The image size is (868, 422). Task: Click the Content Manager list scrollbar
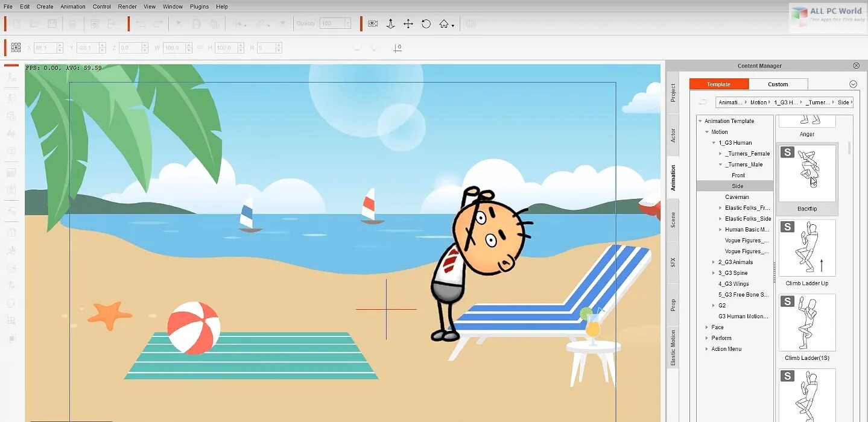coord(849,148)
